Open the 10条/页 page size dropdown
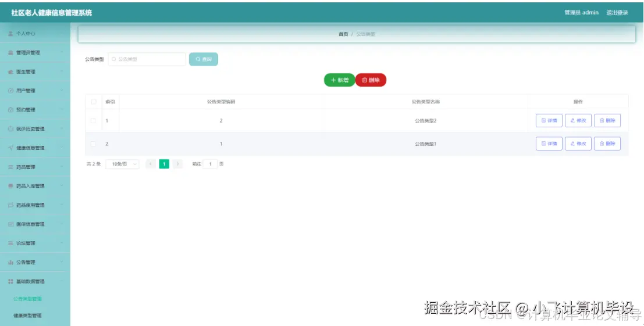The height and width of the screenshot is (326, 644). pos(122,164)
